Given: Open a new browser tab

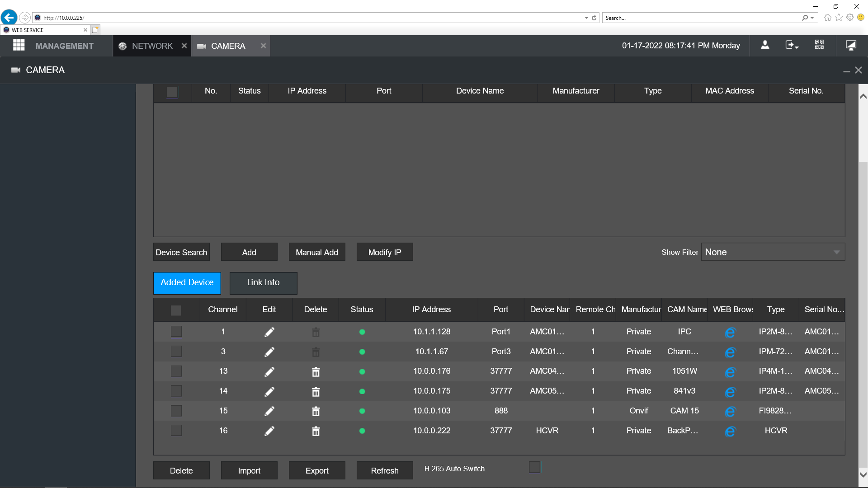Looking at the screenshot, I should 95,30.
